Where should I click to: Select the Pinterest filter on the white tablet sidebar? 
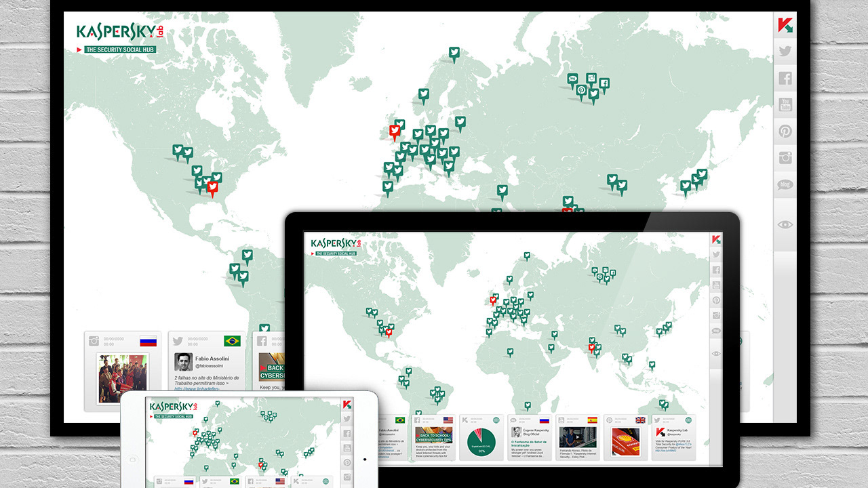click(347, 462)
